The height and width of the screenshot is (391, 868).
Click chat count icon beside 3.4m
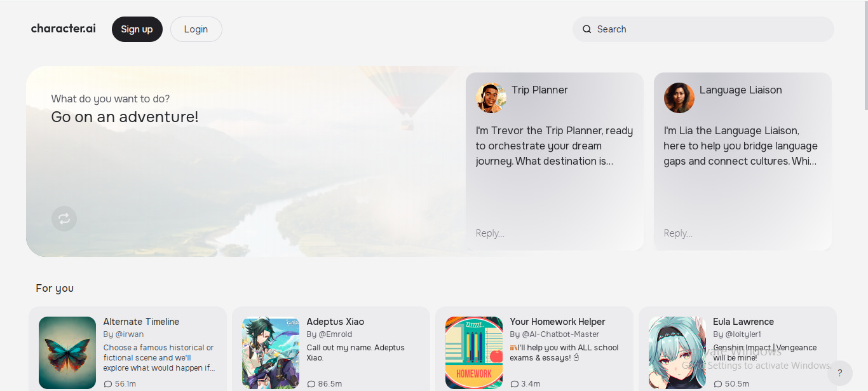point(515,384)
